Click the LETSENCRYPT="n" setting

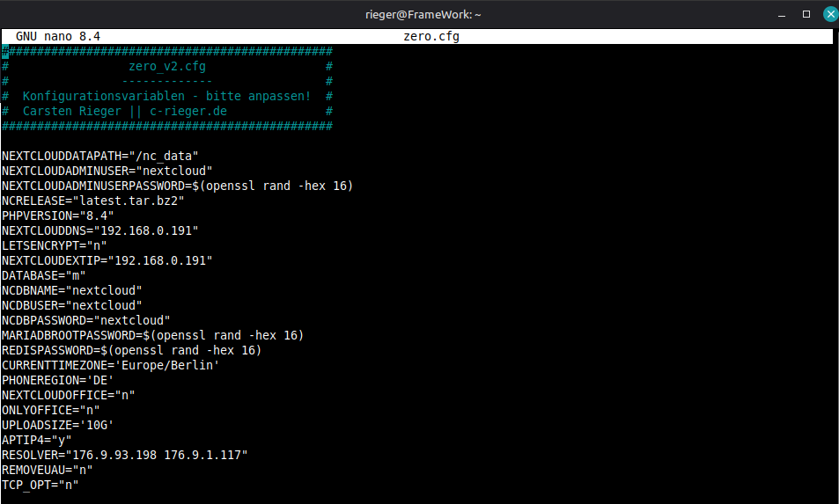point(54,245)
